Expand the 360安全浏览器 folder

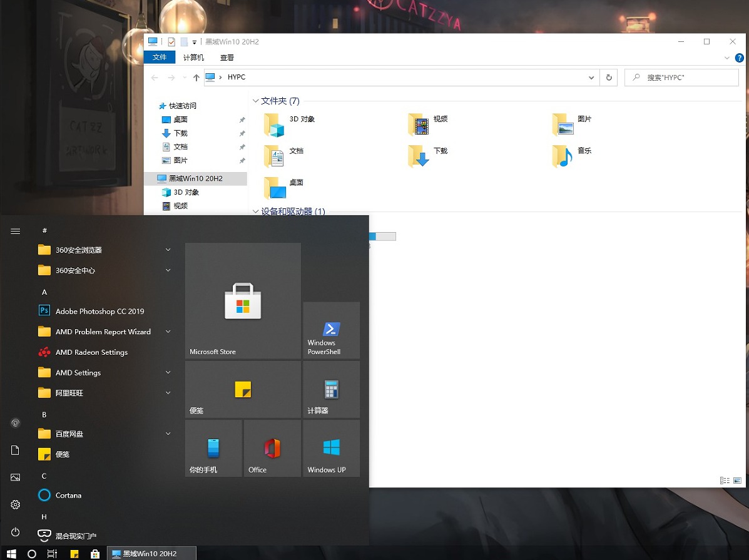[168, 250]
